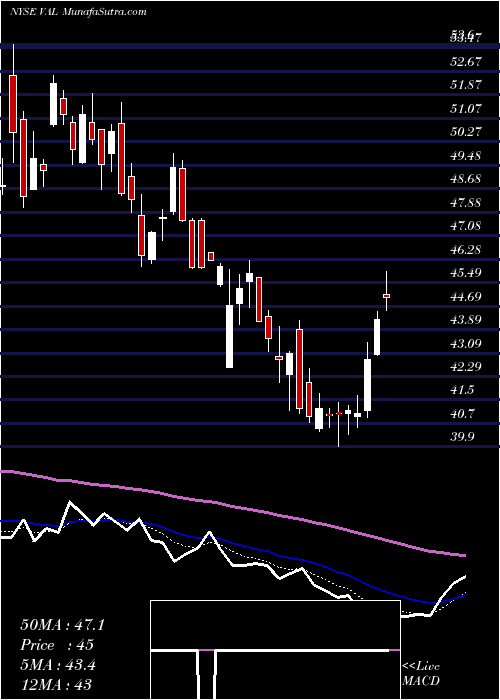Click the <<Live MACD label
The height and width of the screenshot is (700, 500).
click(421, 674)
